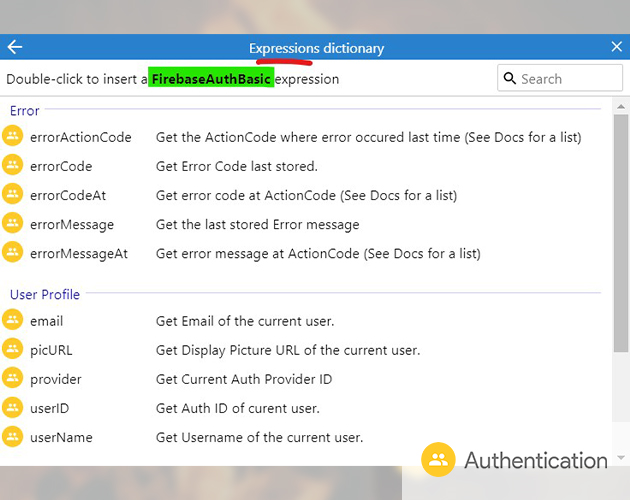Click the icon next to email expression
This screenshot has width=630, height=500.
click(13, 321)
